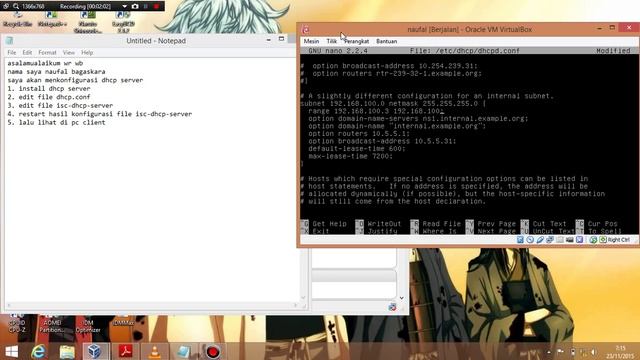Viewport: 640px width, 360px height.
Task: Open the Help menu in Notepad
Action: (87, 53)
